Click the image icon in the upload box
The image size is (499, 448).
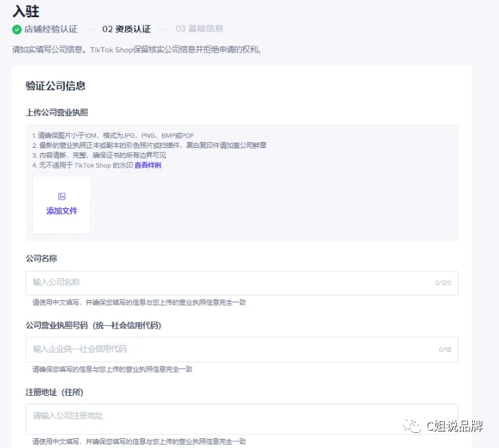point(62,197)
